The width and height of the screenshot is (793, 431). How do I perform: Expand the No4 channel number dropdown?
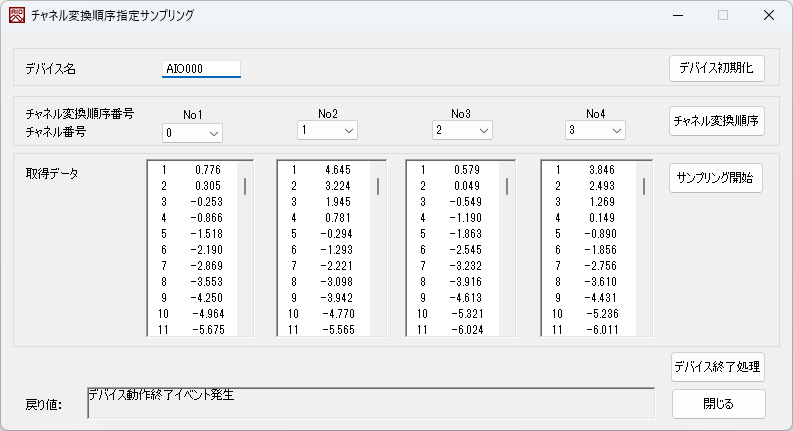595,131
